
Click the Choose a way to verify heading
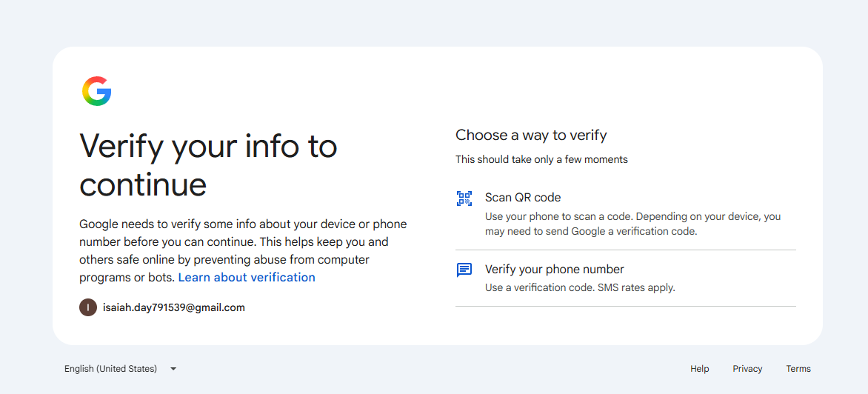[531, 135]
